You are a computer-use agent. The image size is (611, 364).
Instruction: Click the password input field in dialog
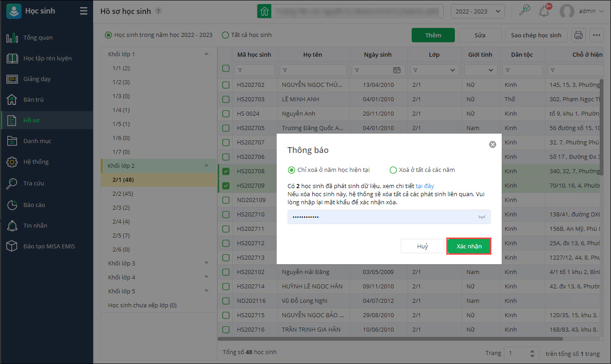[382, 217]
